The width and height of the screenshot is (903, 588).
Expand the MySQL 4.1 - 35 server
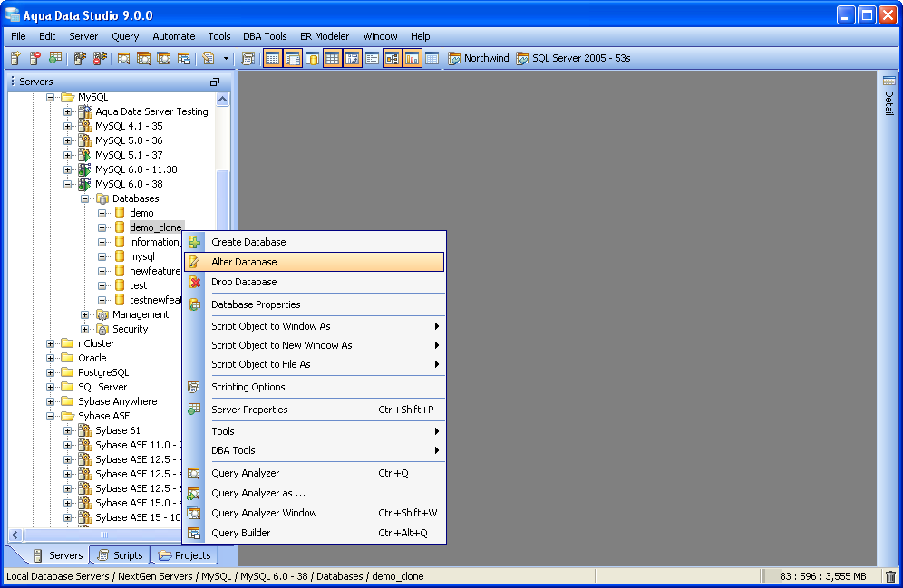tap(67, 126)
